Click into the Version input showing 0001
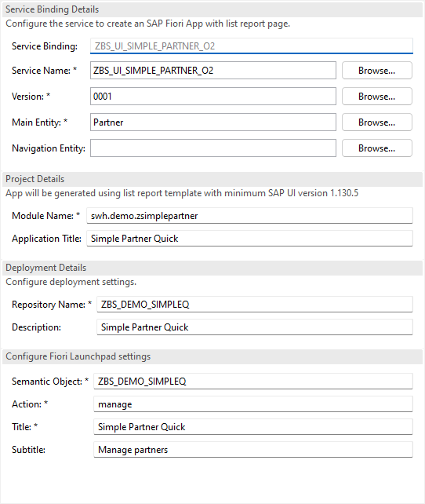 pyautogui.click(x=213, y=97)
